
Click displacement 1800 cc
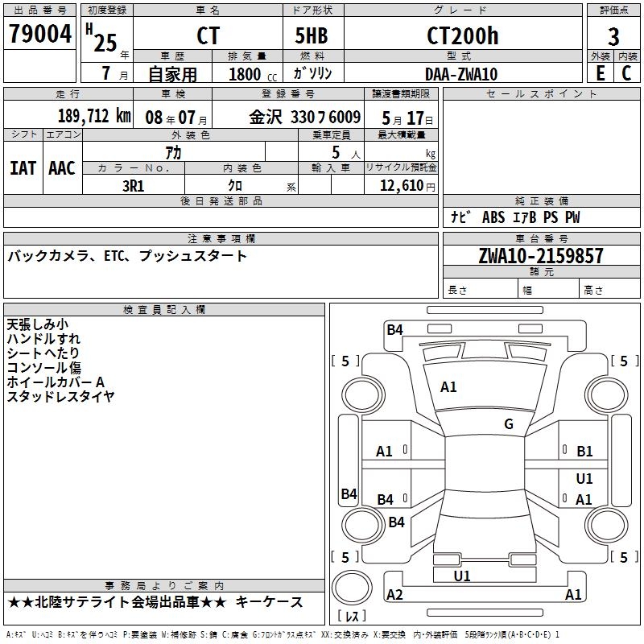click(x=253, y=74)
